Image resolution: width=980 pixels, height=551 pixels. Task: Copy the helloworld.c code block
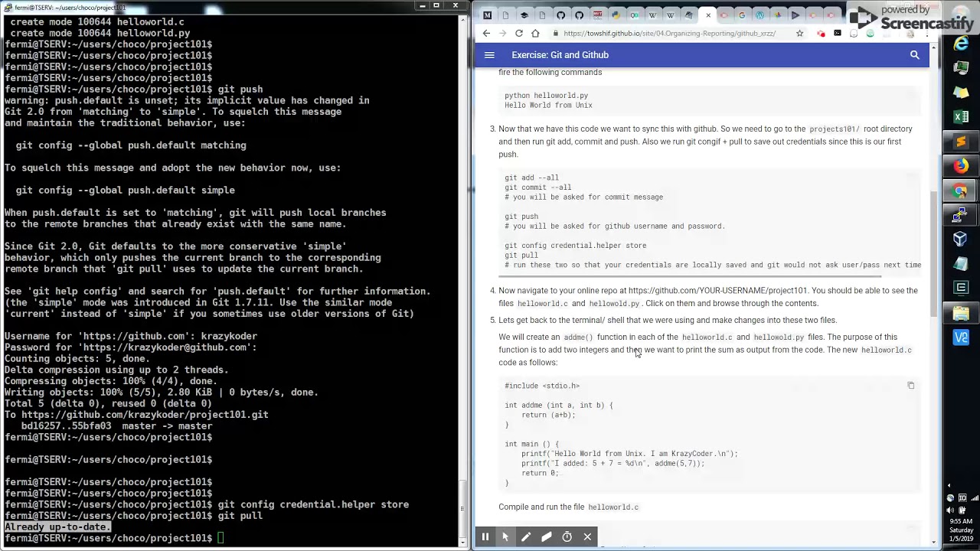tap(911, 386)
